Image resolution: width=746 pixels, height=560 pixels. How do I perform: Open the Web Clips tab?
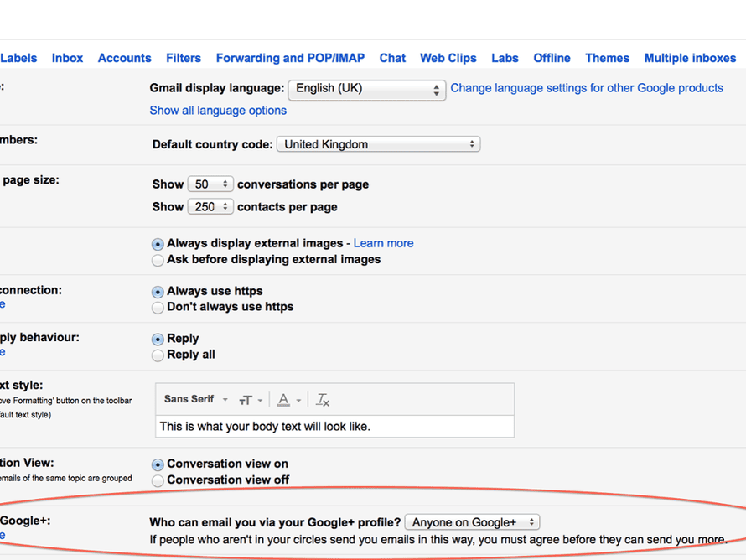[448, 58]
